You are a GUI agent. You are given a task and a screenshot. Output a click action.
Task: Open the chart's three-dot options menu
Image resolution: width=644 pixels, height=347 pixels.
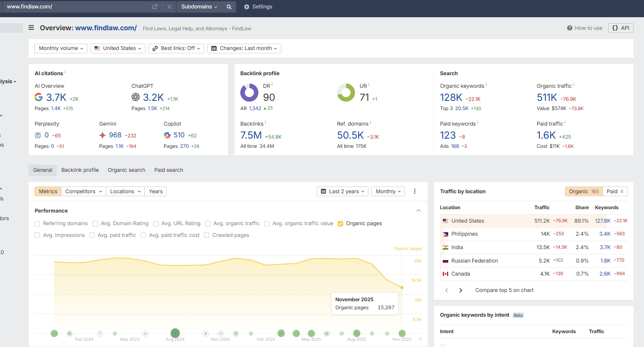(x=415, y=192)
